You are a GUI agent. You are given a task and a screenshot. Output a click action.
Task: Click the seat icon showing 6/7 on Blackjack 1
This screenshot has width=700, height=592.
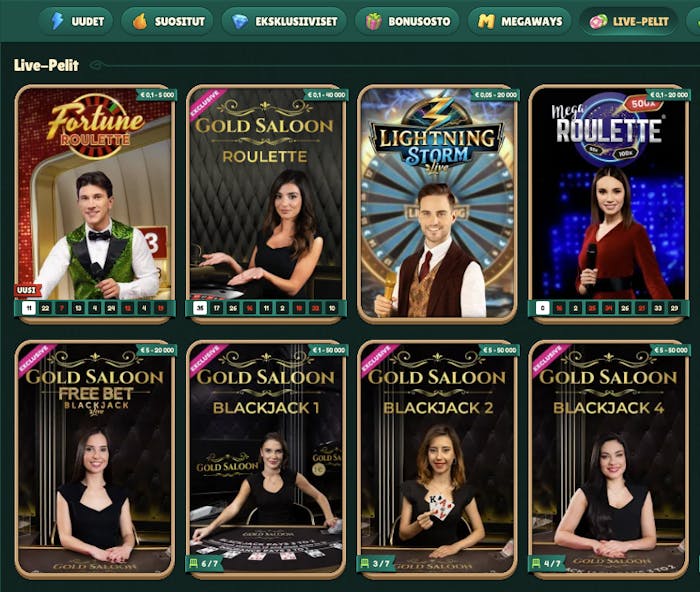click(193, 563)
